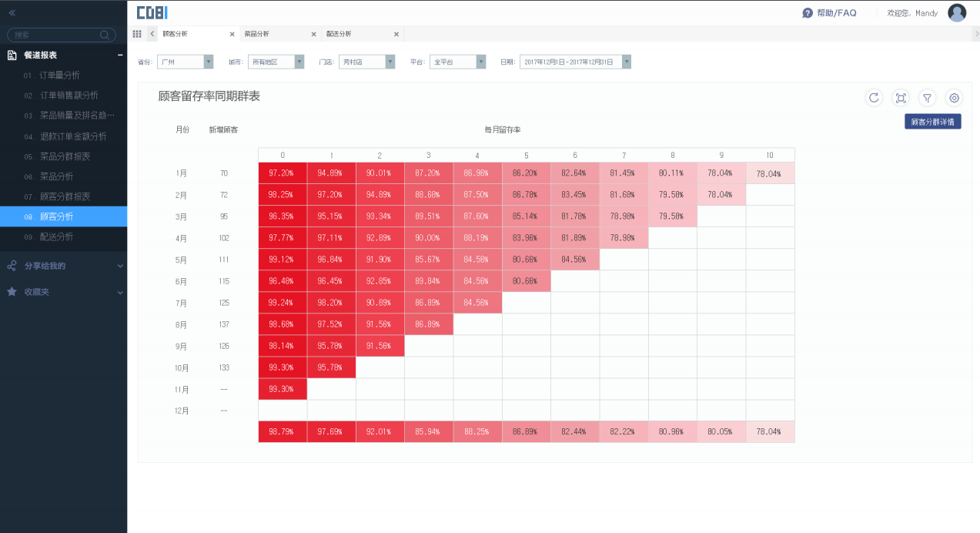Click the Mandy user avatar
980x533 pixels.
coord(957,13)
